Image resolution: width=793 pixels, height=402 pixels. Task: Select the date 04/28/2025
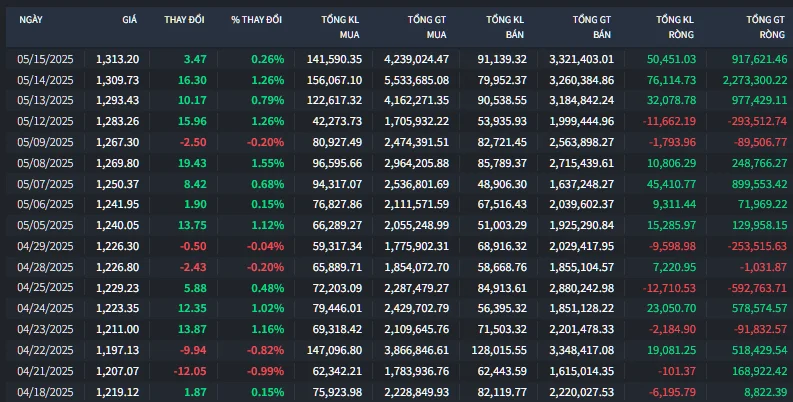[45, 267]
